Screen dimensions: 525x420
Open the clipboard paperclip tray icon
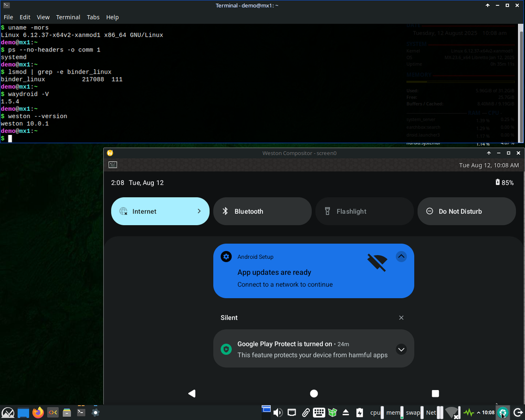coord(306,413)
